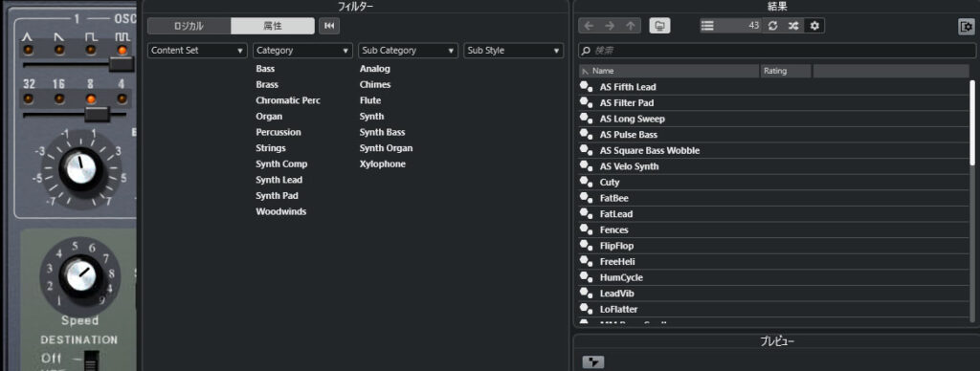Select the AS Filter Pad preset
This screenshot has height=371, width=980.
coord(773,103)
